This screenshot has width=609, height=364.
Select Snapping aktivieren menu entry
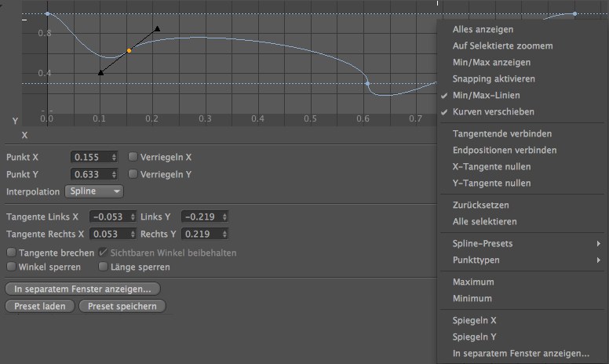494,78
